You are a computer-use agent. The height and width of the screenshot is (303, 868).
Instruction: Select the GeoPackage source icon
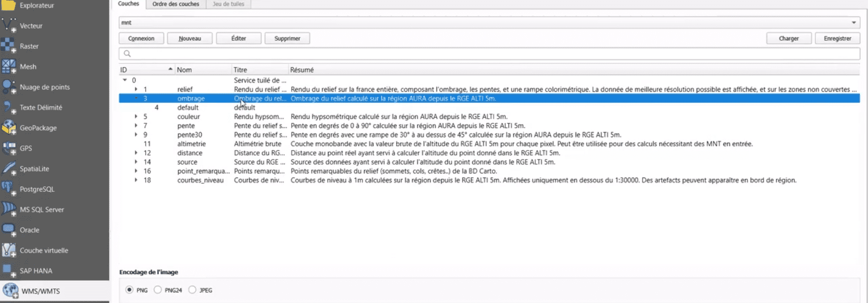pyautogui.click(x=9, y=128)
